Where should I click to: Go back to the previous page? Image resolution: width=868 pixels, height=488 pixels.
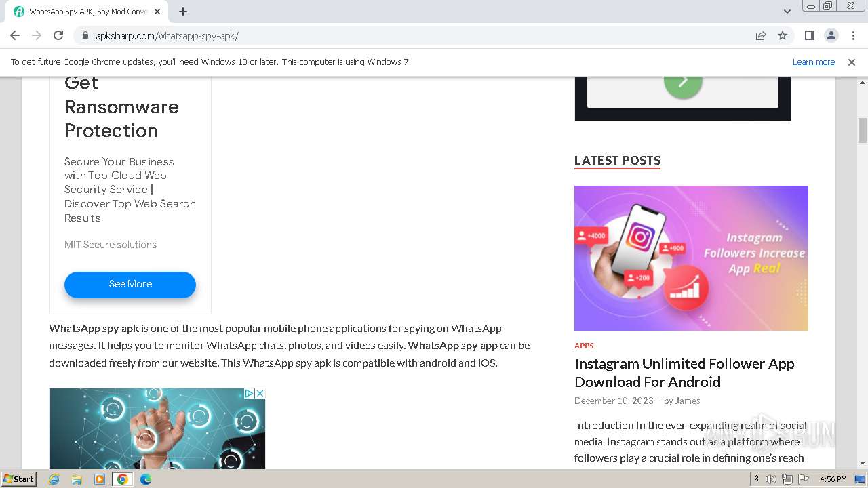point(15,35)
